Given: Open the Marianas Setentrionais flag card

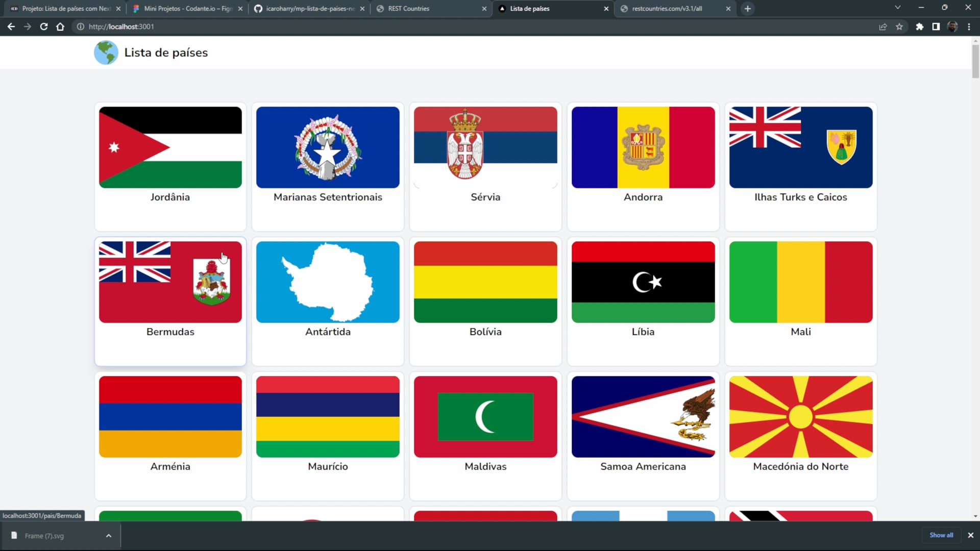Looking at the screenshot, I should [x=328, y=167].
